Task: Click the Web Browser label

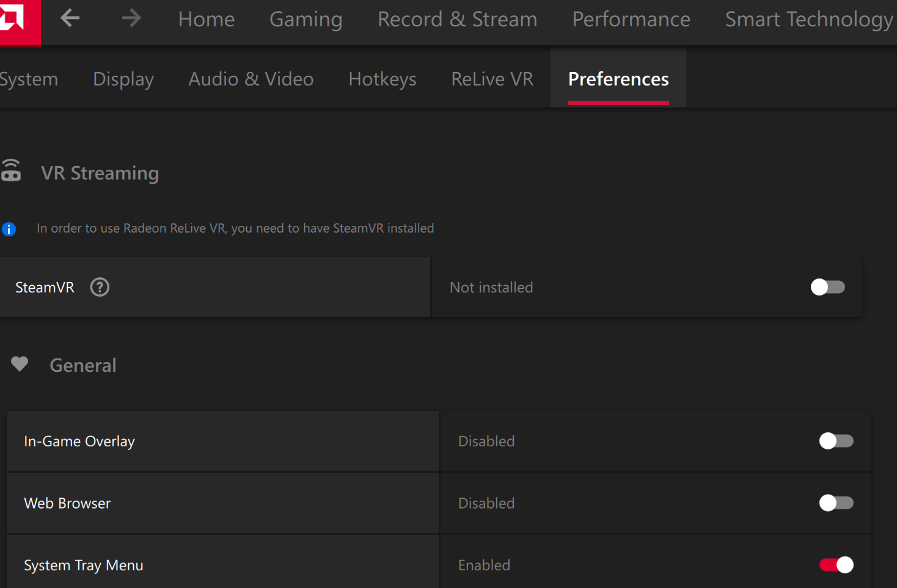Action: coord(67,504)
